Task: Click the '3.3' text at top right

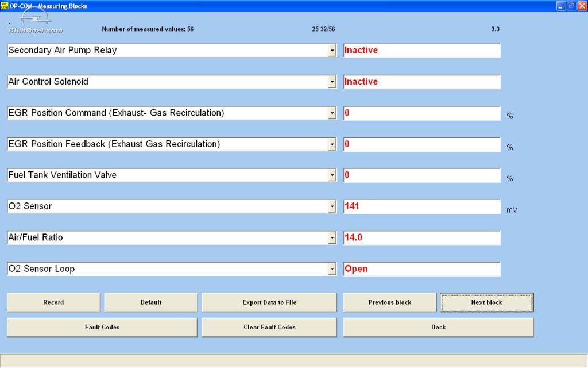Action: tap(496, 29)
